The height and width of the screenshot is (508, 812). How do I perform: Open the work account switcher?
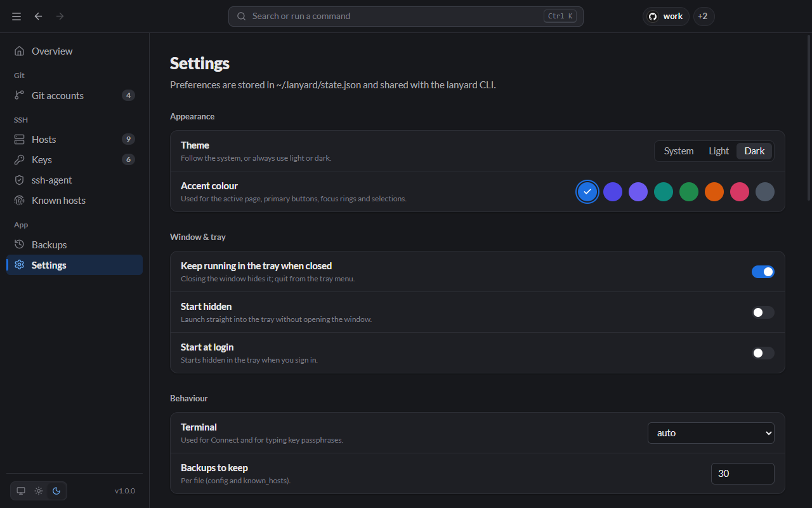tap(666, 17)
